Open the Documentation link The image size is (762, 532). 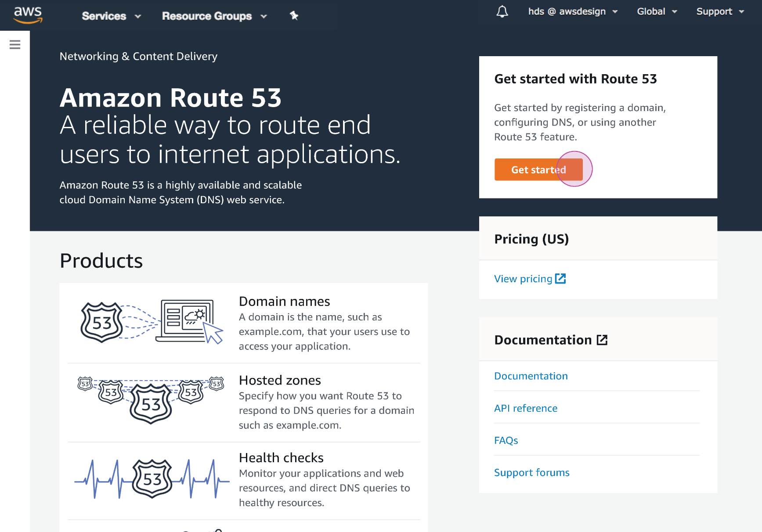coord(531,376)
